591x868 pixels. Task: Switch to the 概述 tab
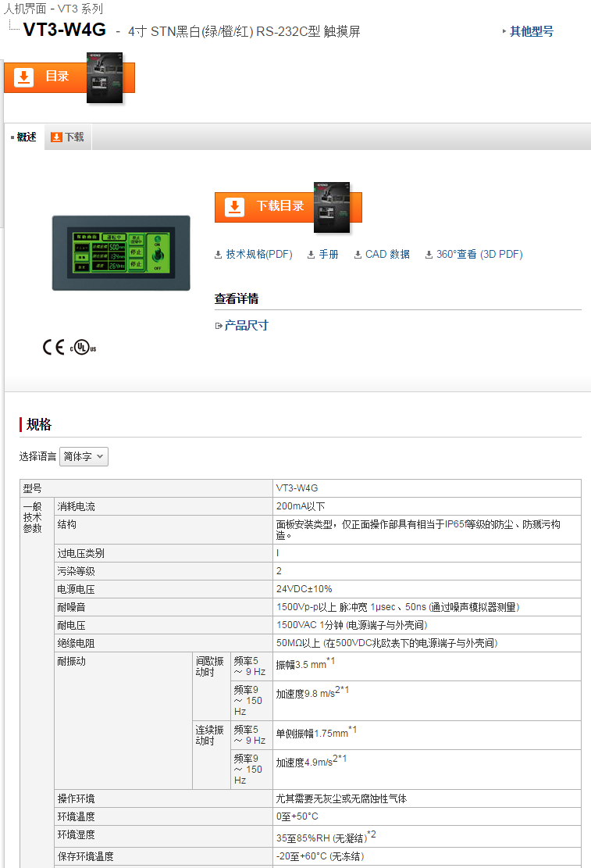point(27,138)
